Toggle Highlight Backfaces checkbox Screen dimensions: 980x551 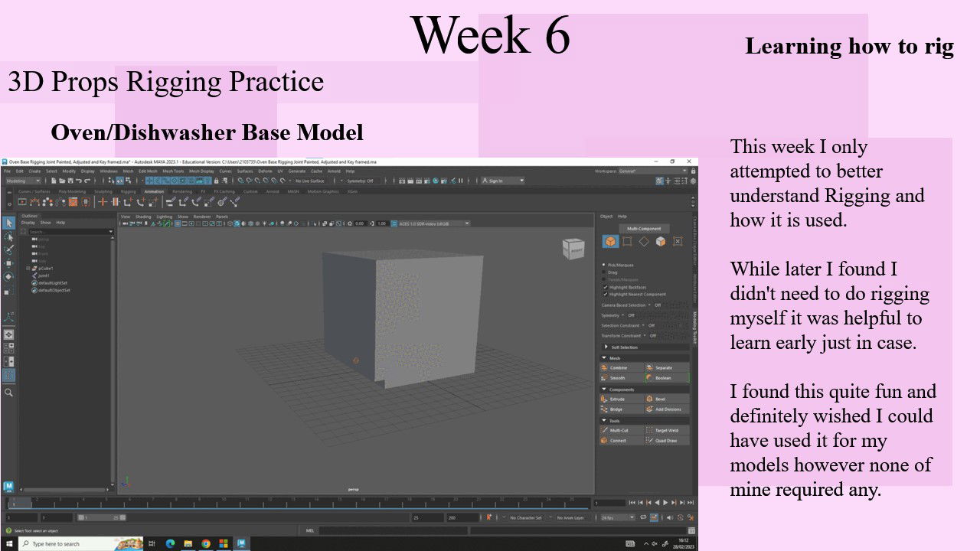click(x=605, y=287)
